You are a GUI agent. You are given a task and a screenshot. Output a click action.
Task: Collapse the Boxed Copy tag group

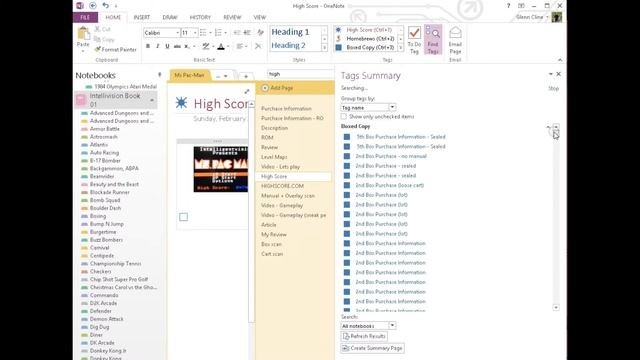(549, 127)
